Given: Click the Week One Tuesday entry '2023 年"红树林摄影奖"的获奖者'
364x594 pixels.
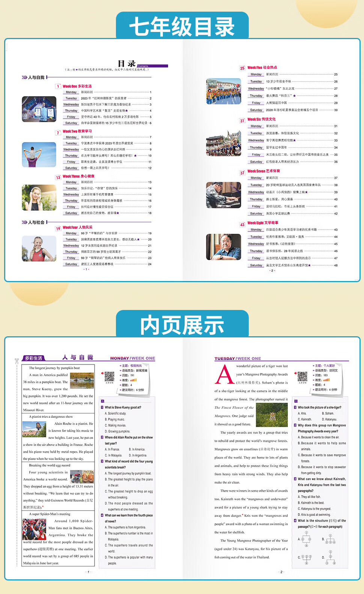Looking at the screenshot, I should click(x=104, y=98).
